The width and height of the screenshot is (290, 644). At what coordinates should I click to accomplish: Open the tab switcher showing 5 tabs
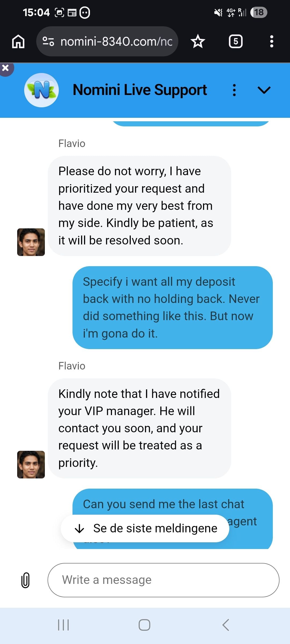click(x=236, y=41)
